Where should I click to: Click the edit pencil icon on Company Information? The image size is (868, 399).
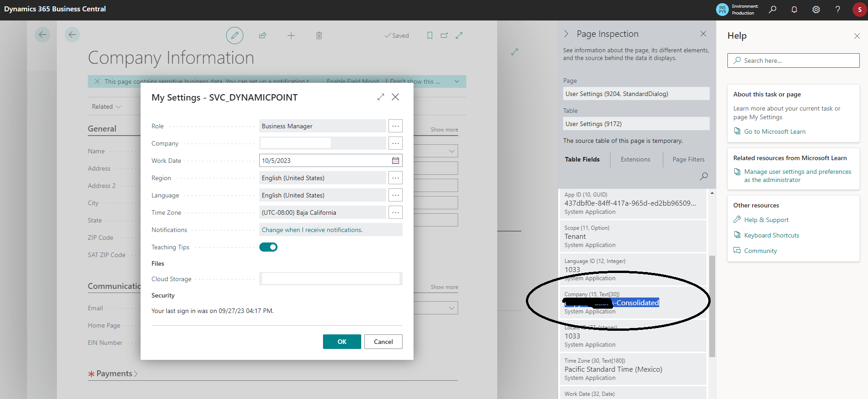[235, 35]
